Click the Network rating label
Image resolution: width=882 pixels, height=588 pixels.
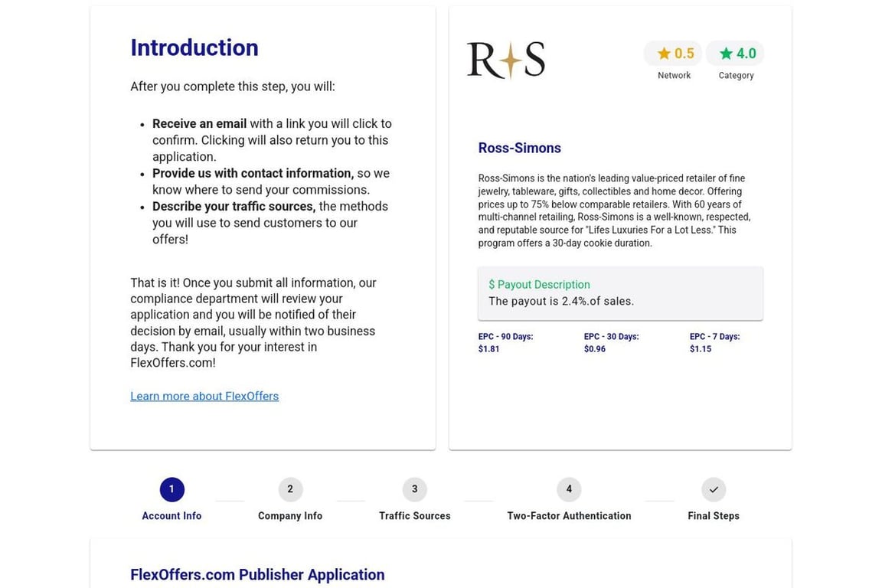pyautogui.click(x=674, y=75)
